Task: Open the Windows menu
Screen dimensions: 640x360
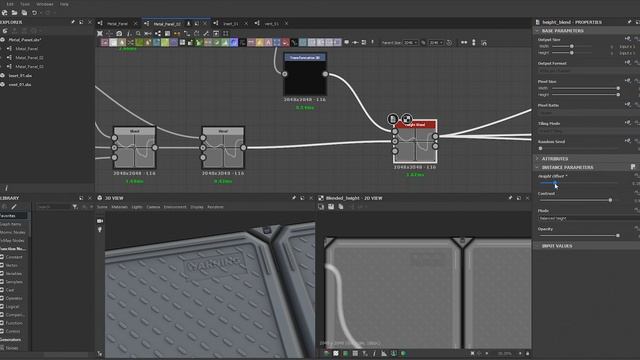Action: [x=45, y=4]
